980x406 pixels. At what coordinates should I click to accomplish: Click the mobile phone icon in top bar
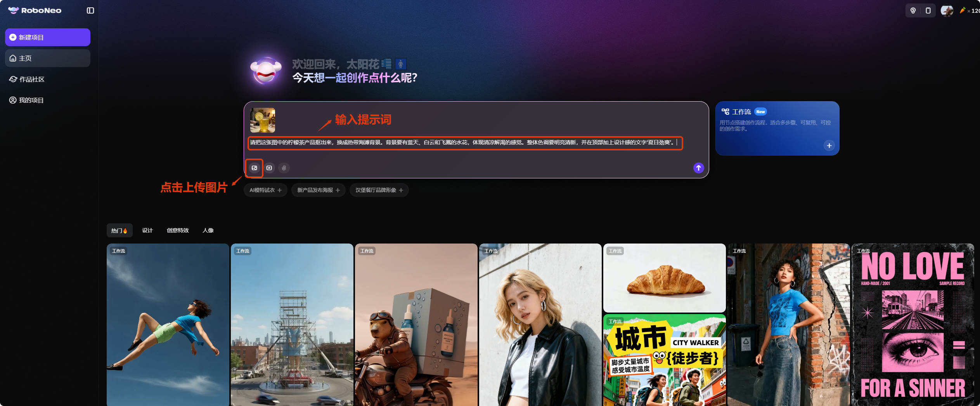928,10
